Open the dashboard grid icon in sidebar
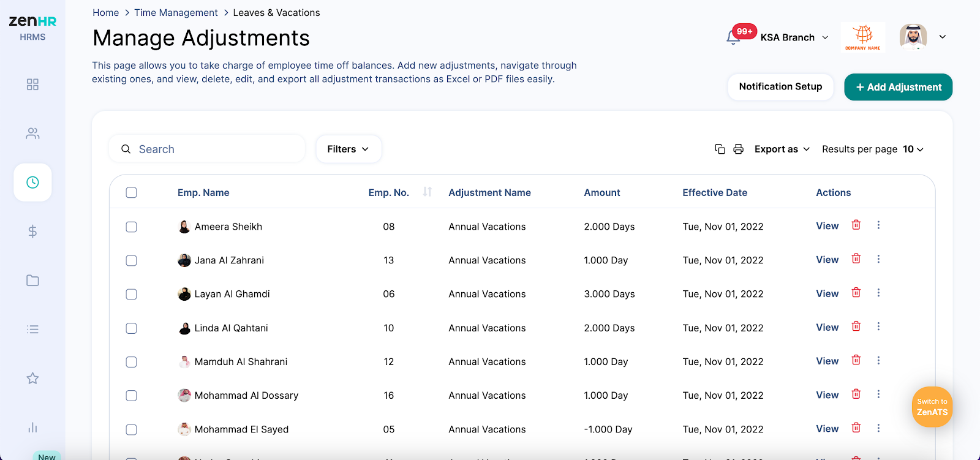This screenshot has height=460, width=980. point(32,85)
